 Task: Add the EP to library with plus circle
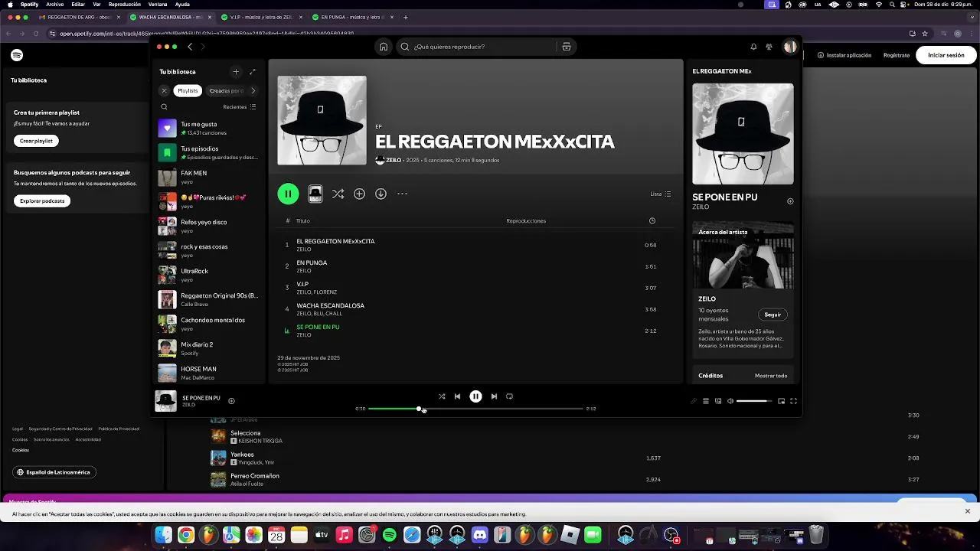[359, 194]
